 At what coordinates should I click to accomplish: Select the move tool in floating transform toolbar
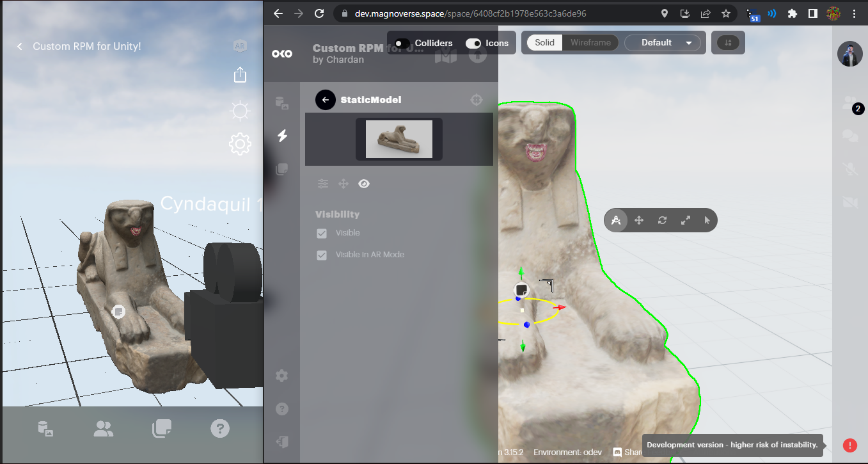coord(638,221)
